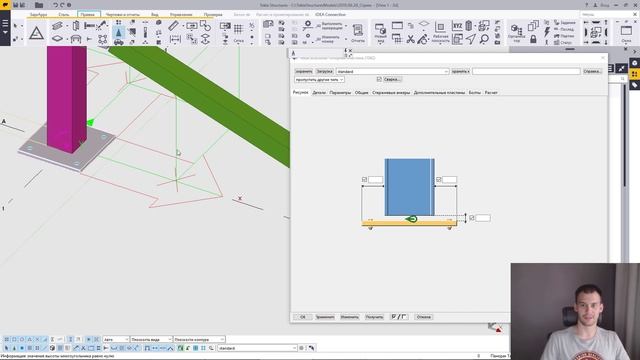The image size is (640, 360).
Task: Click the magnifier zoom icon on ribbon
Action: pos(484,39)
